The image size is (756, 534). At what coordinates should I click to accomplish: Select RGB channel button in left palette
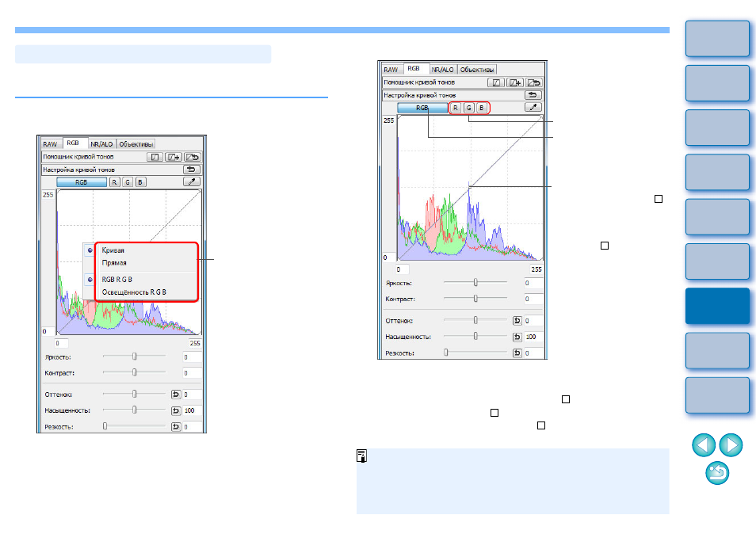click(82, 182)
